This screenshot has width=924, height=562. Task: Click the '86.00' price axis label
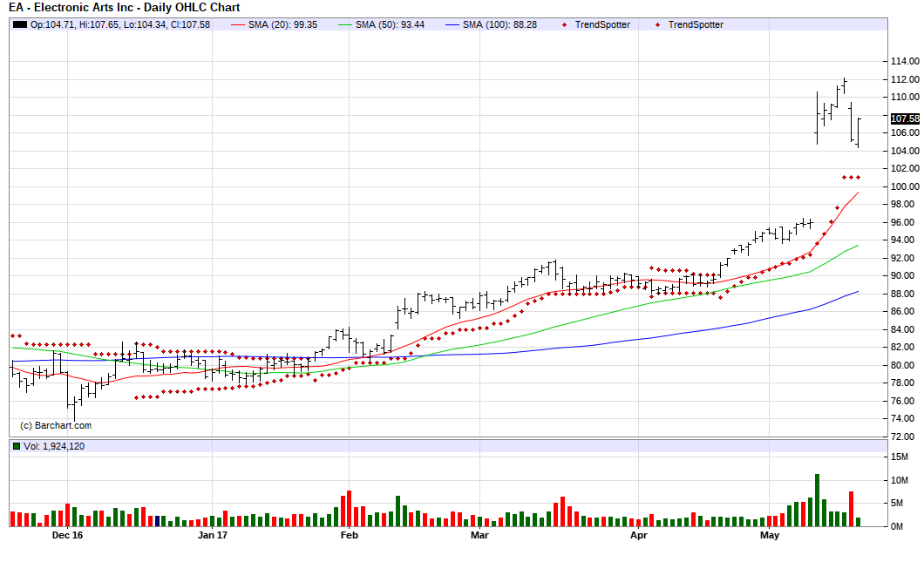tap(905, 311)
